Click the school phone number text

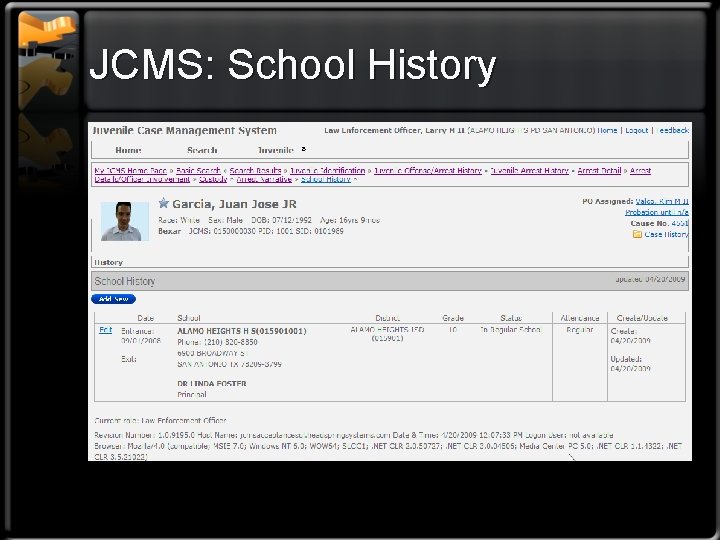click(217, 342)
